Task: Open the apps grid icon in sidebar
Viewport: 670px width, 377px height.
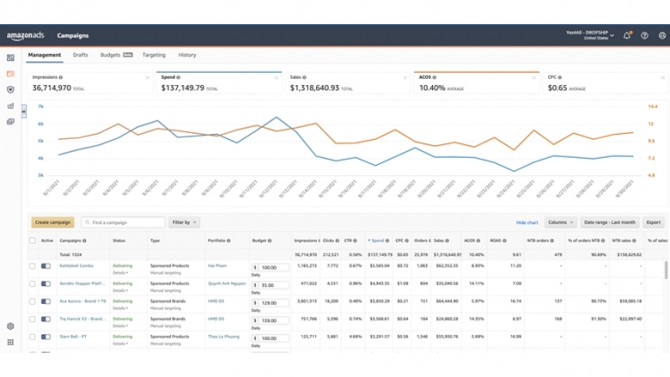Action: point(11,342)
